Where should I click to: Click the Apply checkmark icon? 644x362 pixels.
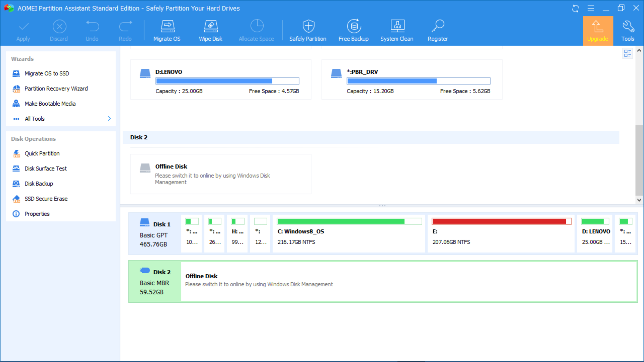click(x=23, y=26)
